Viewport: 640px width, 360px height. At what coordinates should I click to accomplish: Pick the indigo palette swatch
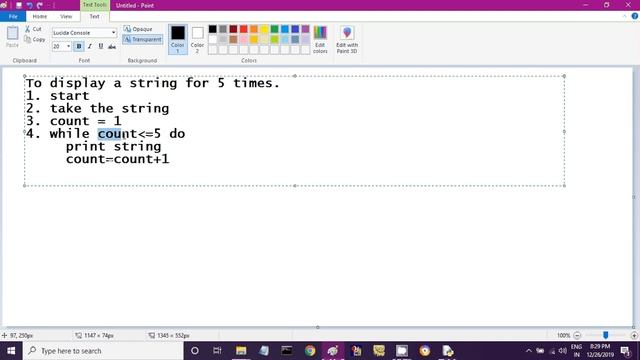point(295,29)
